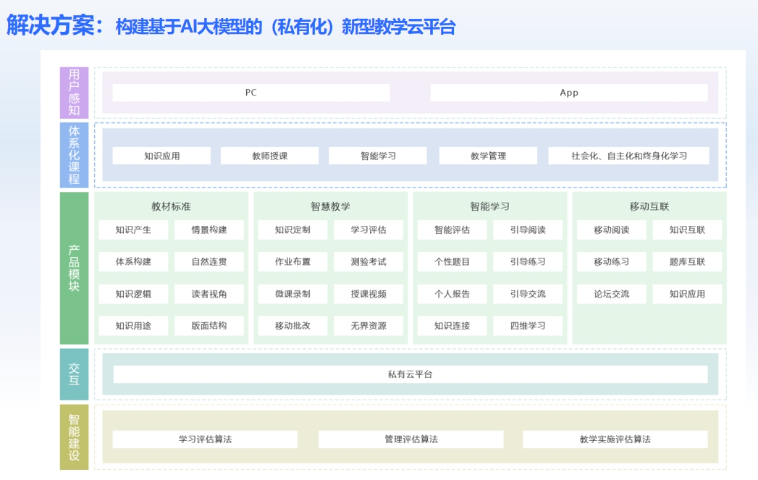Select the 情景构建 box

point(209,230)
